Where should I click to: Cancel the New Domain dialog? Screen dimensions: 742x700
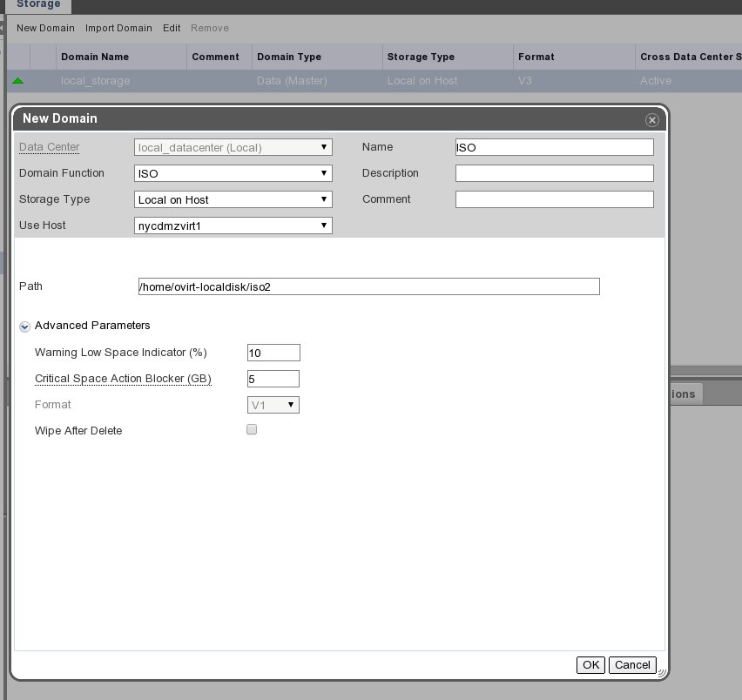(632, 665)
